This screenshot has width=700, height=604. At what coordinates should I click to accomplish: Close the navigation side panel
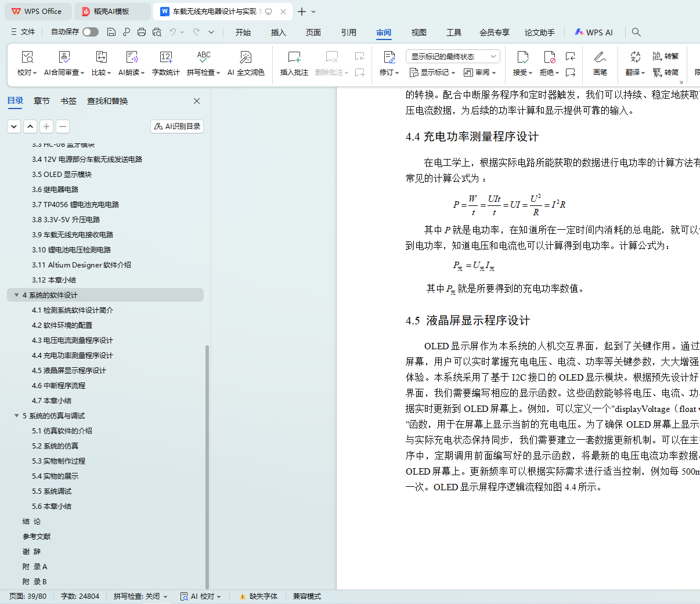point(197,101)
